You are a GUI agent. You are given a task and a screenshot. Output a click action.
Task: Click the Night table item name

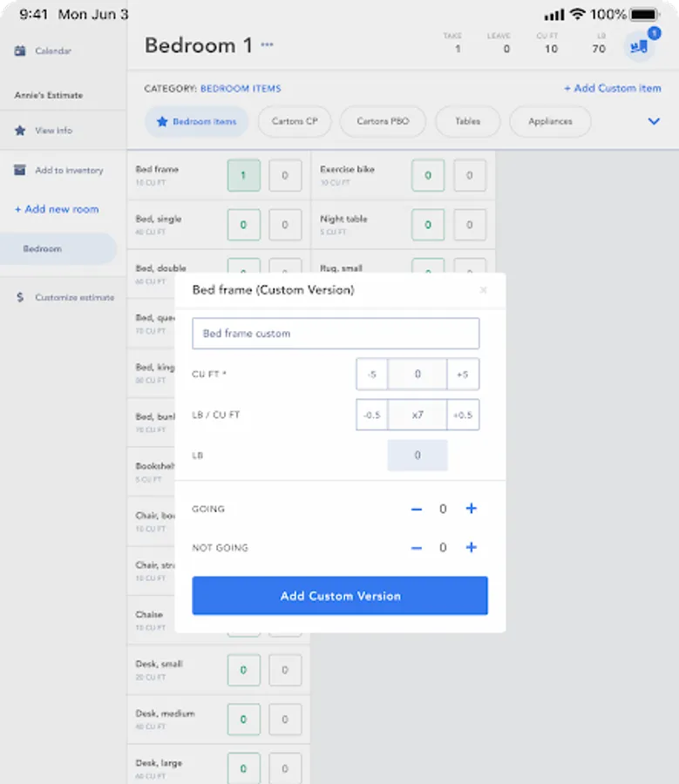coord(343,219)
